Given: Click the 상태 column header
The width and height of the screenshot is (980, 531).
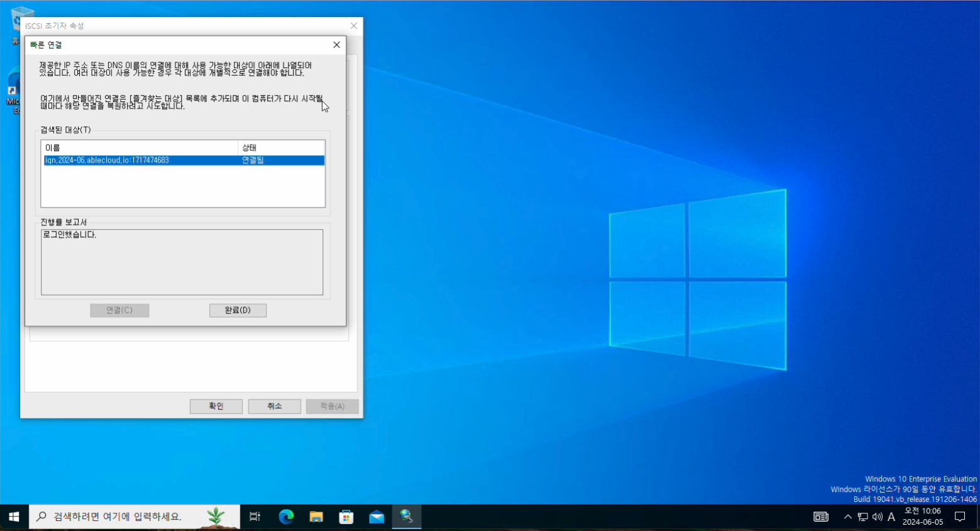Looking at the screenshot, I should click(x=281, y=148).
